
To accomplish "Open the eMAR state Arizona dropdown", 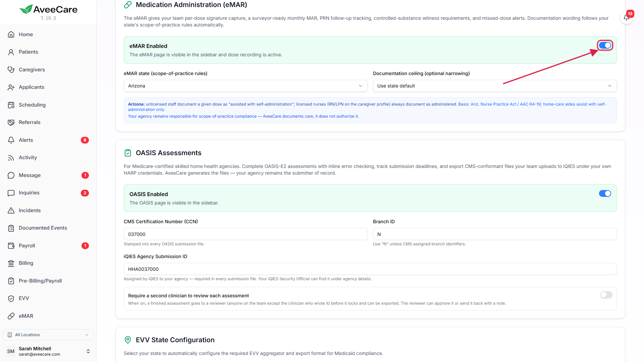I will [246, 86].
